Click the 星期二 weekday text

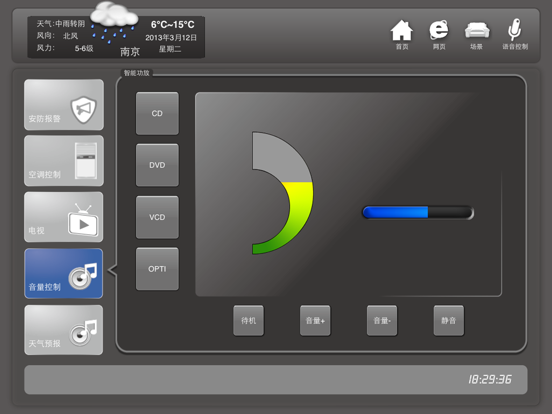(170, 49)
